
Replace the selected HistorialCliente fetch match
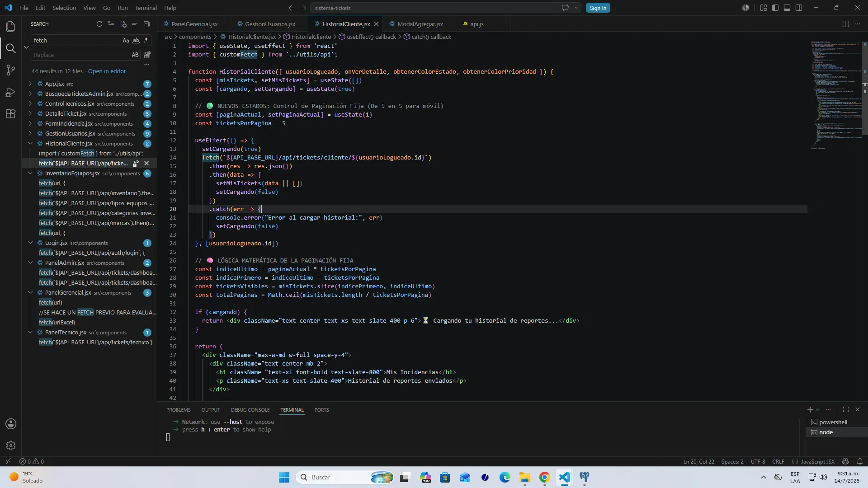pyautogui.click(x=136, y=163)
